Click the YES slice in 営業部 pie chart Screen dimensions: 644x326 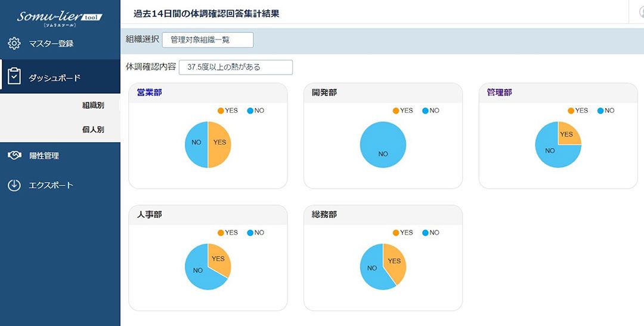[x=219, y=142]
